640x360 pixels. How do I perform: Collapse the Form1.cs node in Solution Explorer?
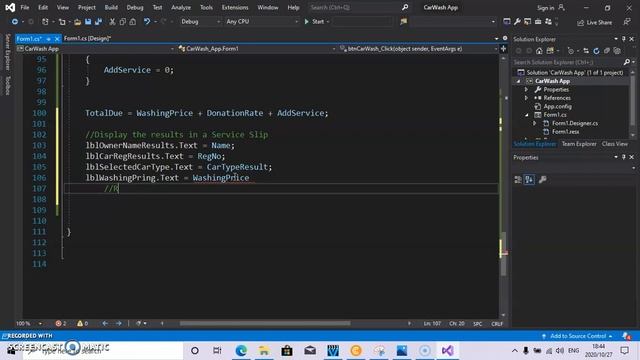point(527,115)
